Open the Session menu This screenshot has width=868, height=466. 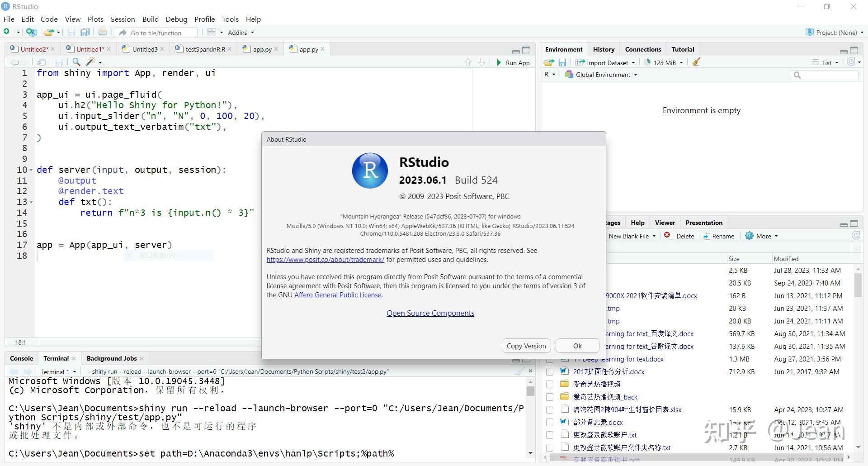[123, 19]
